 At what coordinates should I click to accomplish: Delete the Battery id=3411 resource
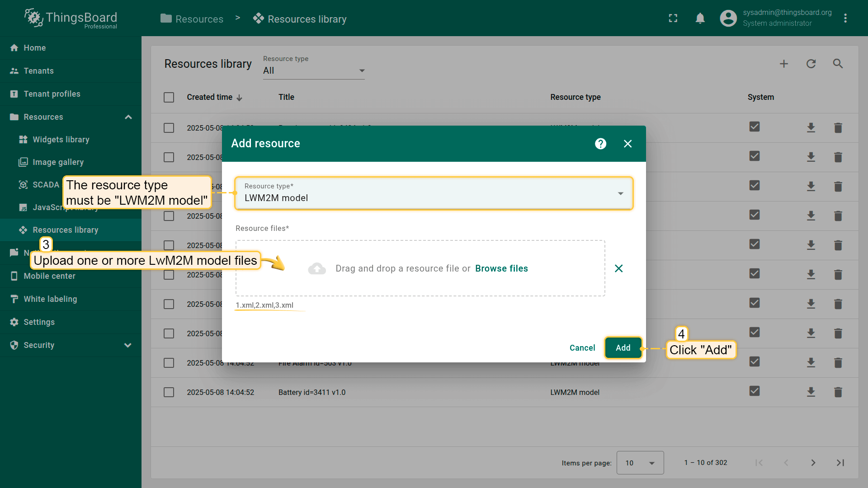click(838, 392)
